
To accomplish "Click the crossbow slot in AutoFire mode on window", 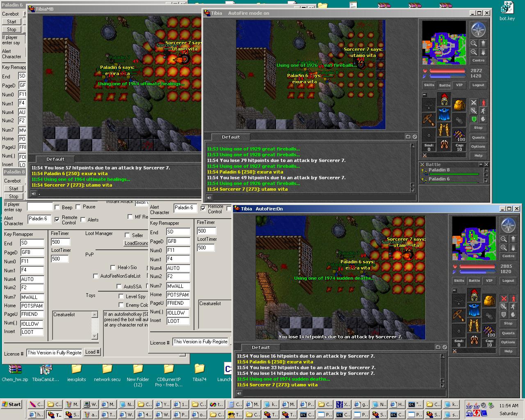I will 429,120.
